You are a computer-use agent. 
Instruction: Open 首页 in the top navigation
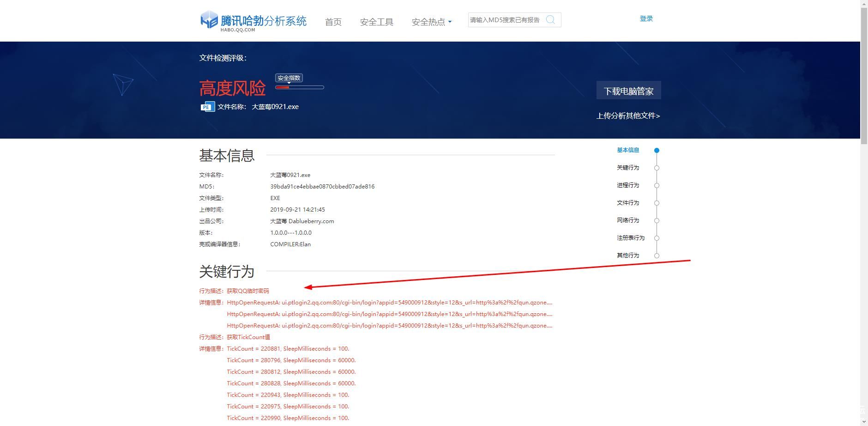point(333,22)
